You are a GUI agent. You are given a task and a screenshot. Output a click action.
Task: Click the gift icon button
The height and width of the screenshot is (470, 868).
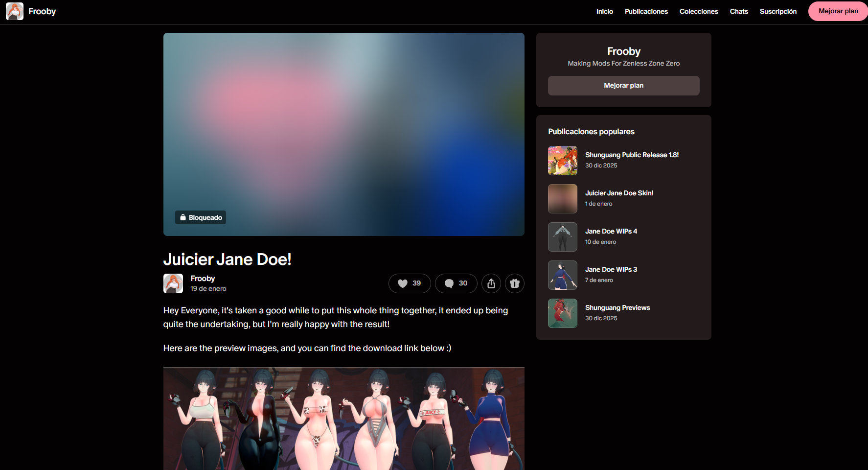(515, 283)
